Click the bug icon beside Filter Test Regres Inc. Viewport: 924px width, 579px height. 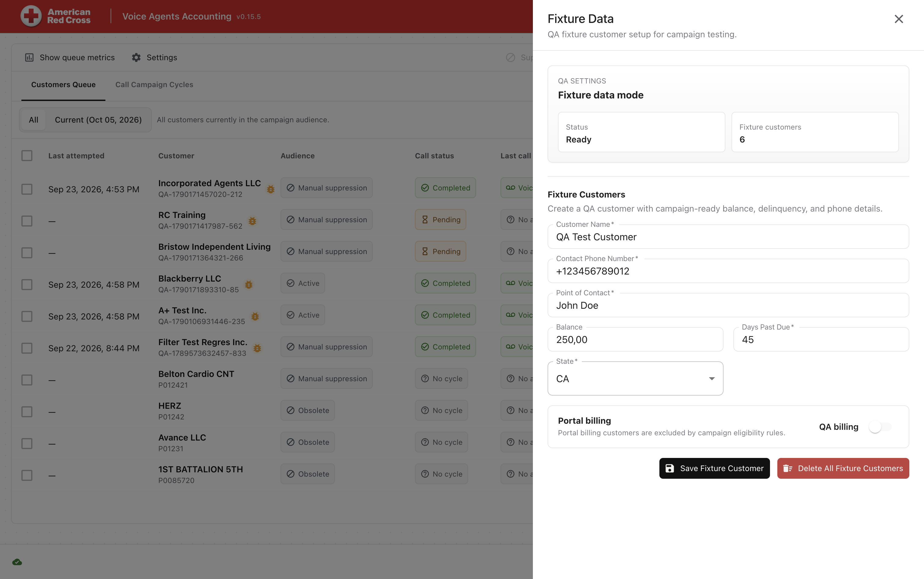(257, 348)
